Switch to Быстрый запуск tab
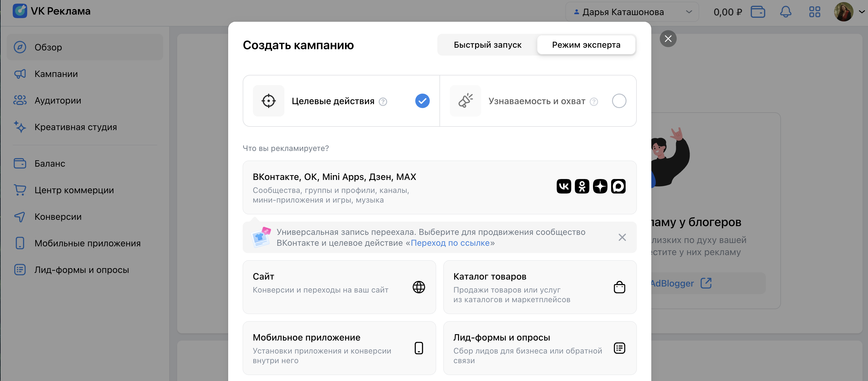 click(x=487, y=45)
